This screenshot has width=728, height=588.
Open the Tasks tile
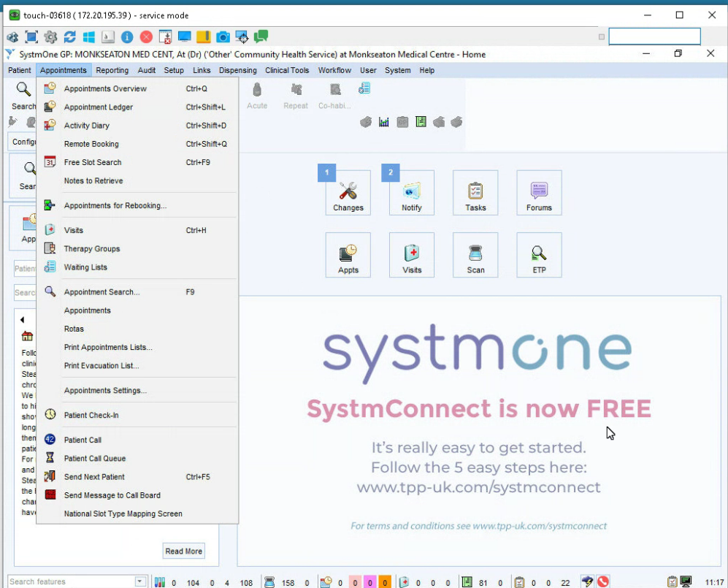pyautogui.click(x=475, y=193)
